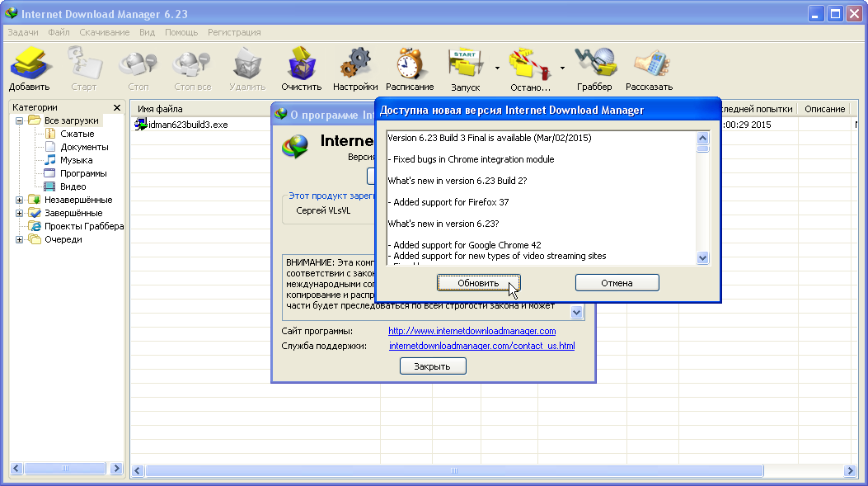Viewport: 868px width, 486px height.
Task: Expand the Завершённые tree node
Action: 20,214
